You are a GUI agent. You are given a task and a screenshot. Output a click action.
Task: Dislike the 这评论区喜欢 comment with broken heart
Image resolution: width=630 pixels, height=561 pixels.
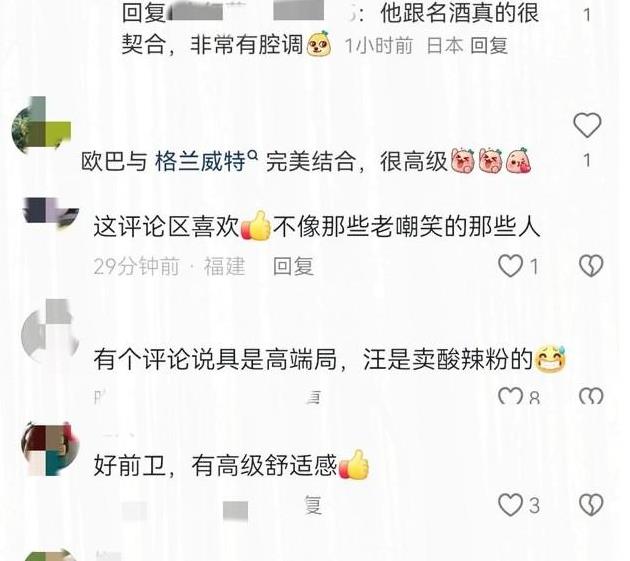(591, 266)
